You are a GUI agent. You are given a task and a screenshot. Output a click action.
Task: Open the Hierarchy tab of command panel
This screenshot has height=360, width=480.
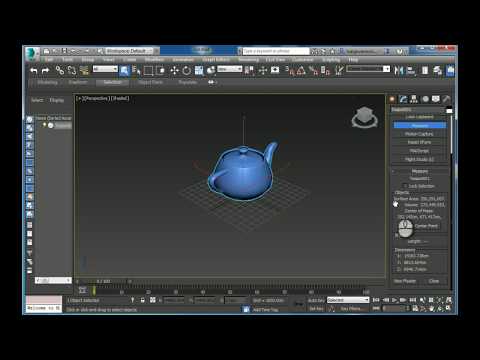click(x=414, y=99)
